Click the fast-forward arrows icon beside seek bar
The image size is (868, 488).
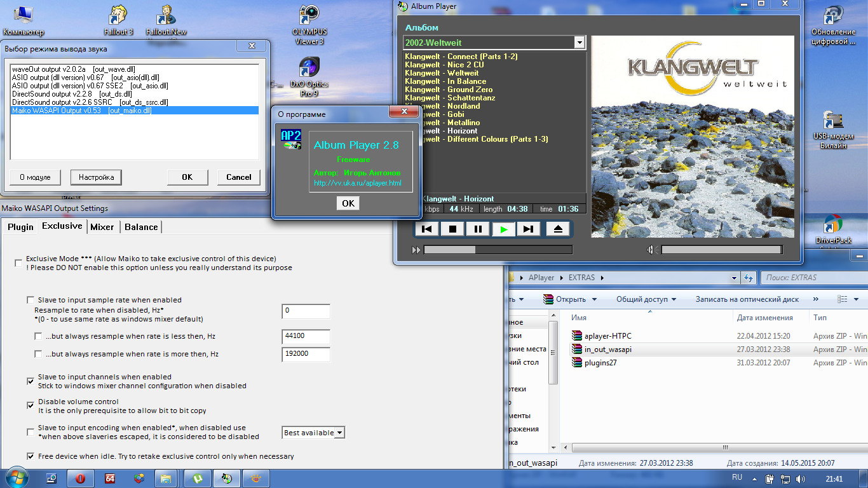(x=416, y=250)
